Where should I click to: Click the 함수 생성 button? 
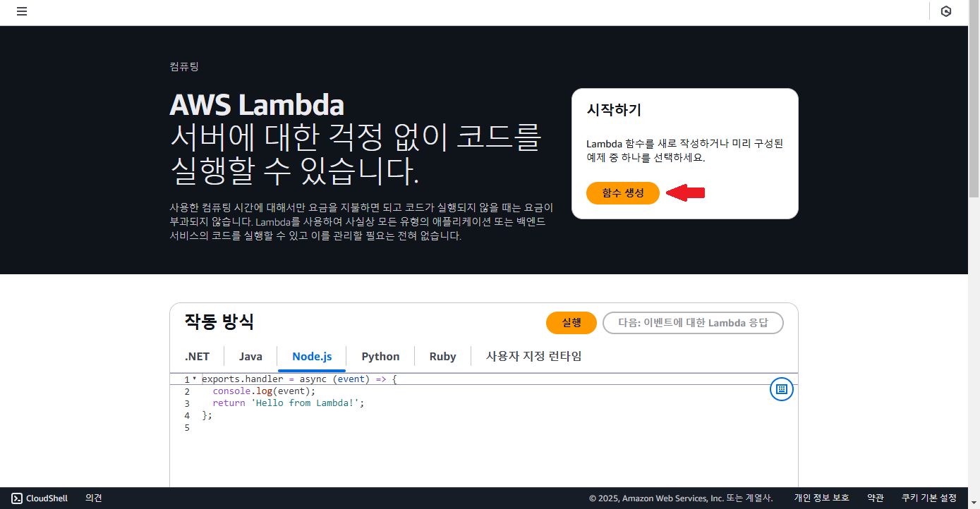point(623,192)
